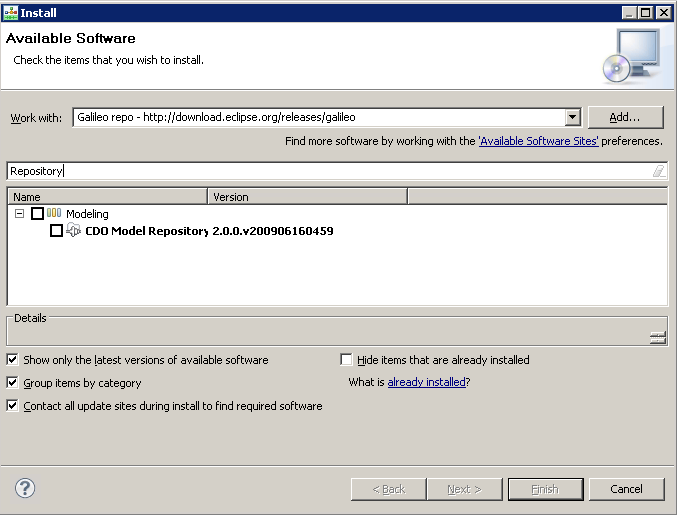Viewport: 677px width, 515px height.
Task: Click the Version column header
Action: click(307, 197)
